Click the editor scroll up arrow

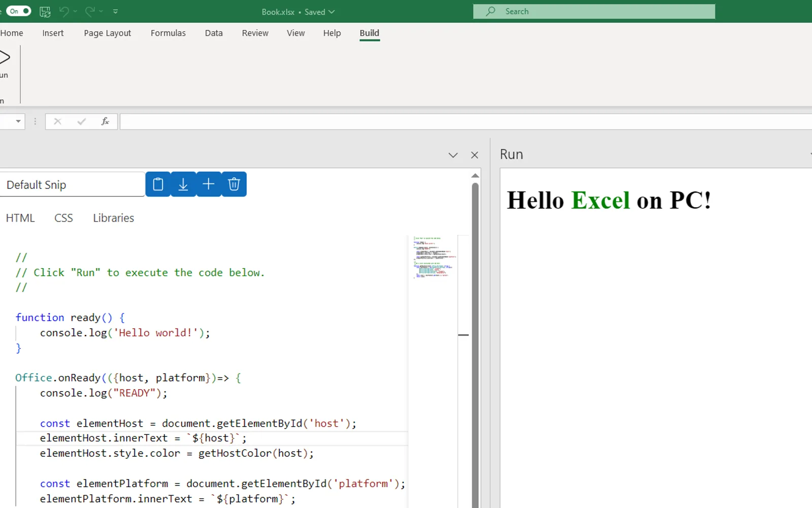[475, 175]
